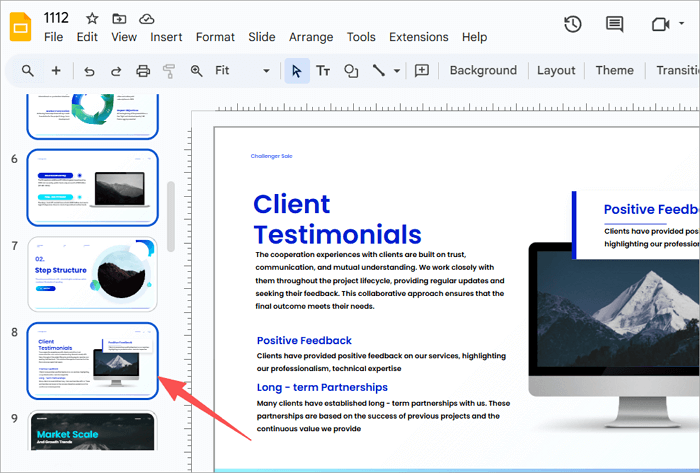Check the cloud document status icon

[146, 19]
